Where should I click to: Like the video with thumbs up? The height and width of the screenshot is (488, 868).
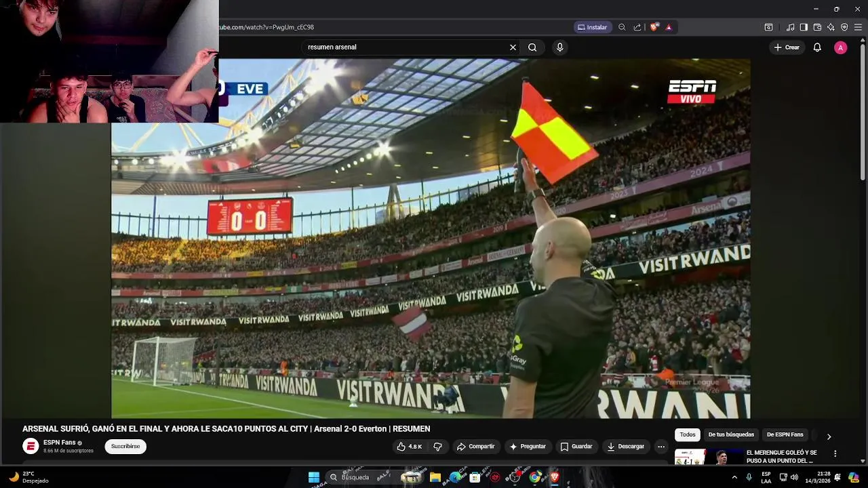(410, 447)
